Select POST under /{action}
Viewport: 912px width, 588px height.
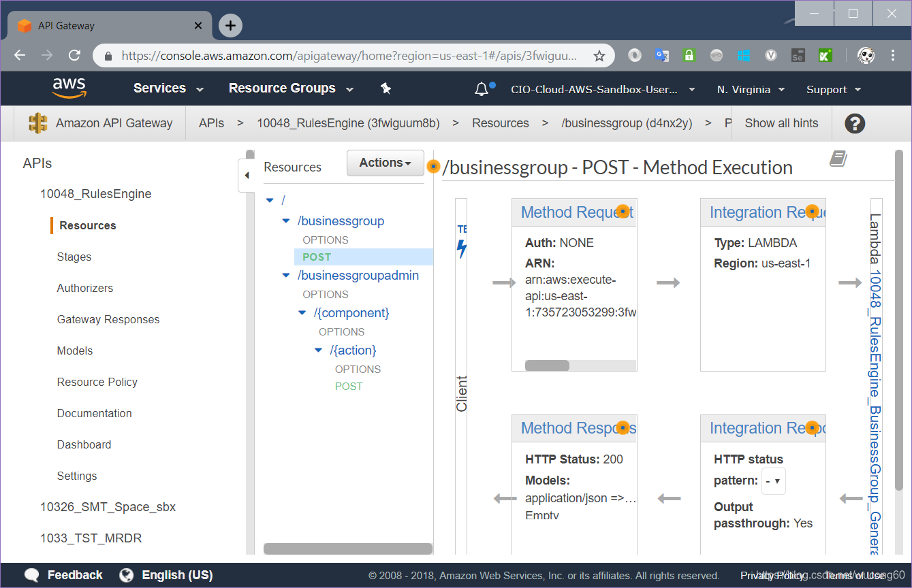pos(349,386)
